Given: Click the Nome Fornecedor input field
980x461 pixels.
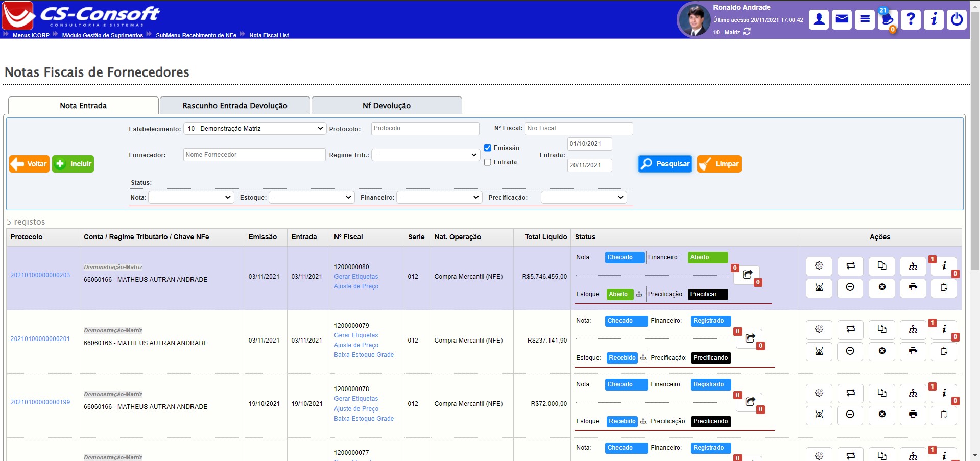Looking at the screenshot, I should pos(254,155).
